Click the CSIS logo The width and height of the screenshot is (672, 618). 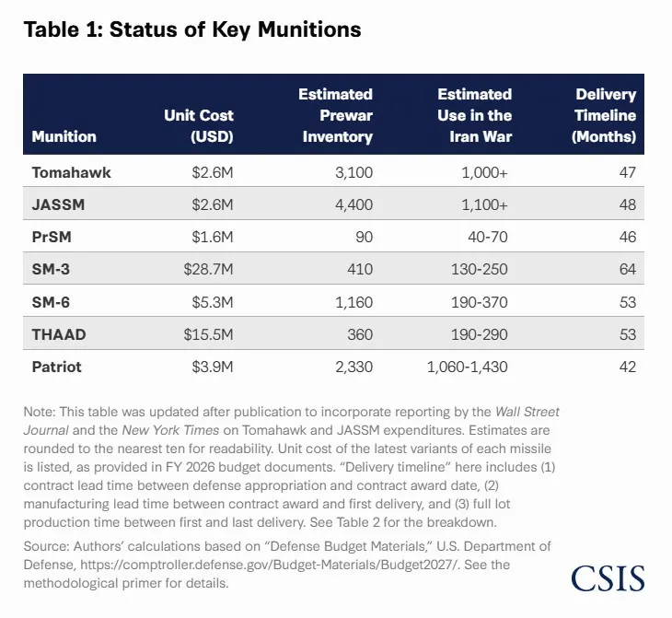pyautogui.click(x=608, y=578)
